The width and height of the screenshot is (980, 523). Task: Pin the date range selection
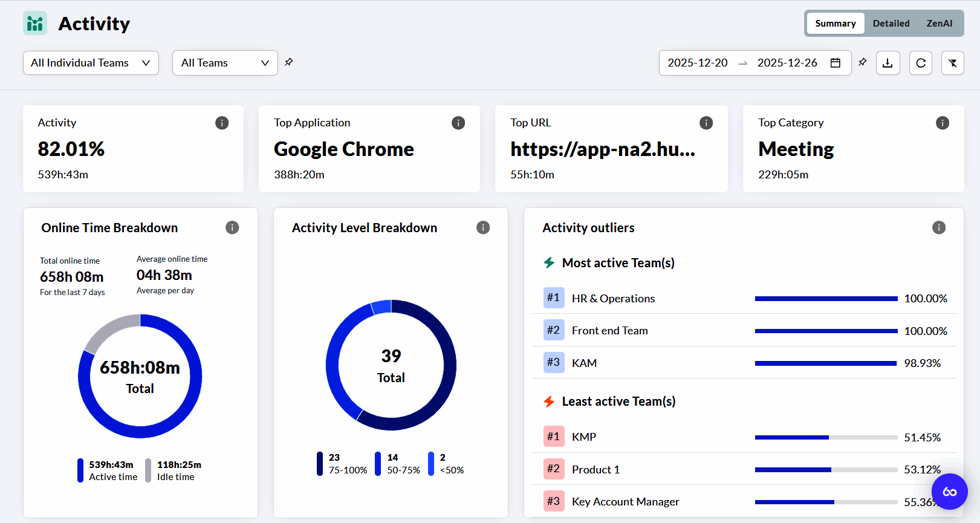(863, 62)
